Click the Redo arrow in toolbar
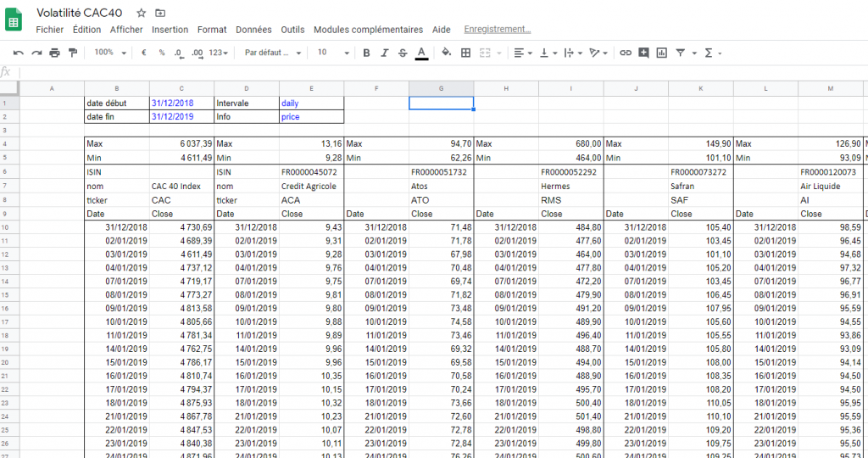This screenshot has width=868, height=458. pyautogui.click(x=36, y=53)
